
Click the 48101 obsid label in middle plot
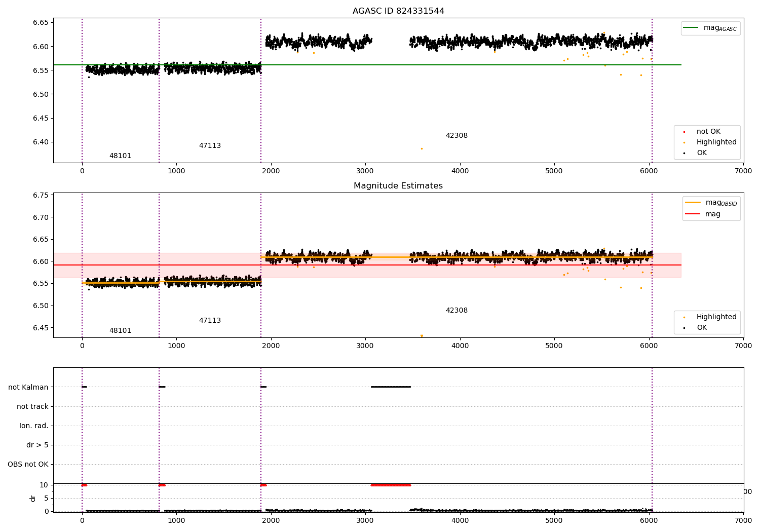coord(120,331)
